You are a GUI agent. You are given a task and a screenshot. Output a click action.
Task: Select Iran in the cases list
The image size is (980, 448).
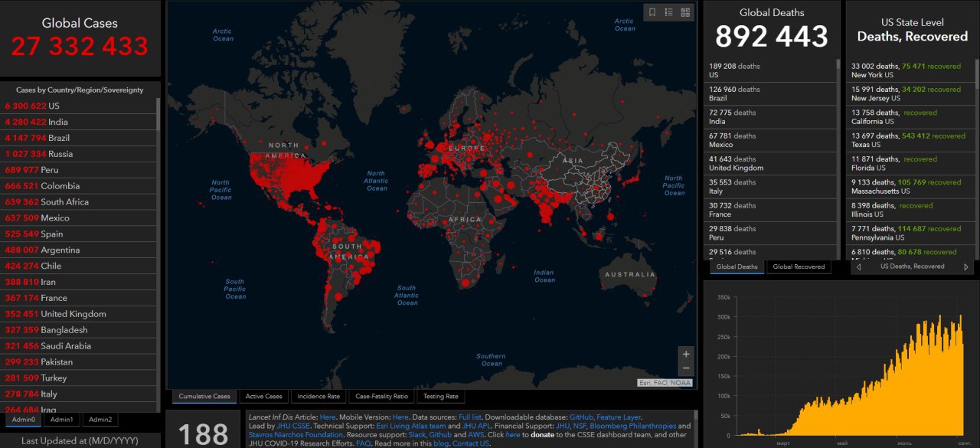78,283
